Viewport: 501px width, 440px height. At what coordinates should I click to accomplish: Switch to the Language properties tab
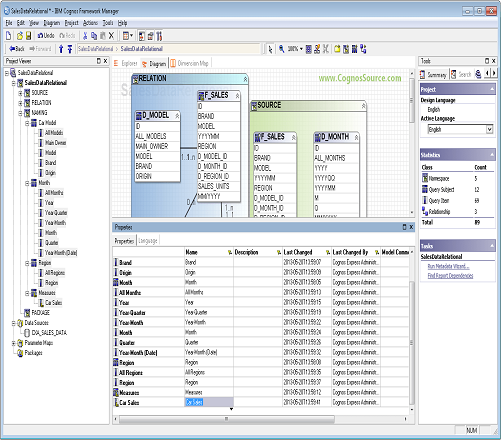click(148, 241)
